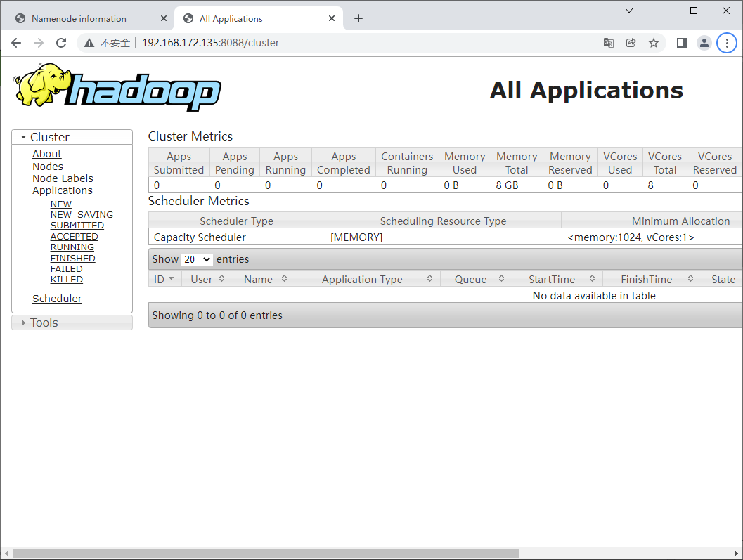Reload the current page
This screenshot has height=560, width=743.
pyautogui.click(x=61, y=43)
